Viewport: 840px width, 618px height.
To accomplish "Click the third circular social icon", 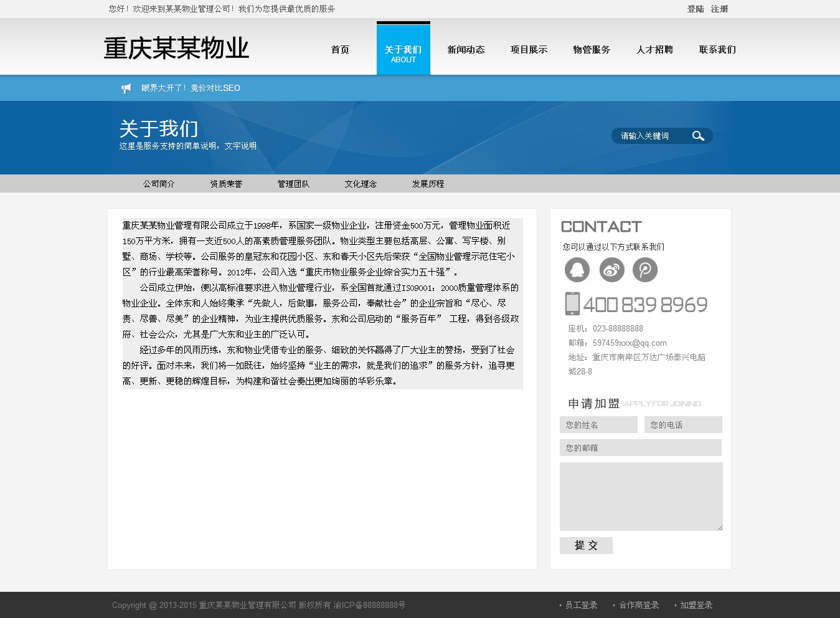I will [645, 270].
